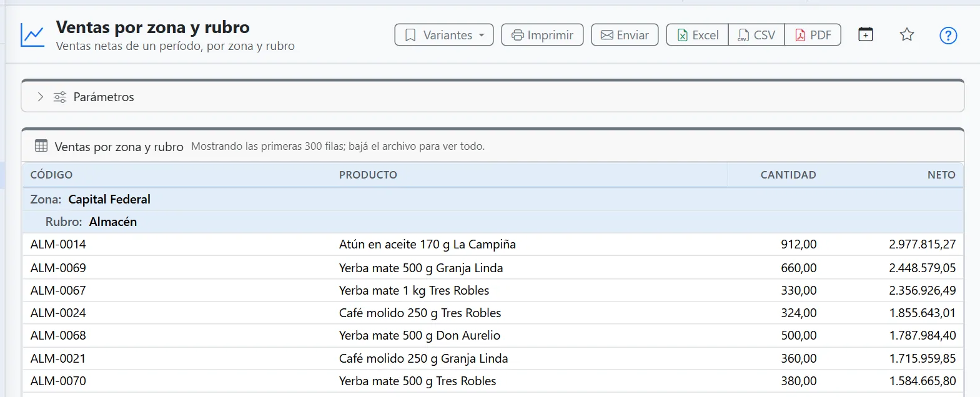980x397 pixels.
Task: Click the schedule calendar-plus icon
Action: 866,34
